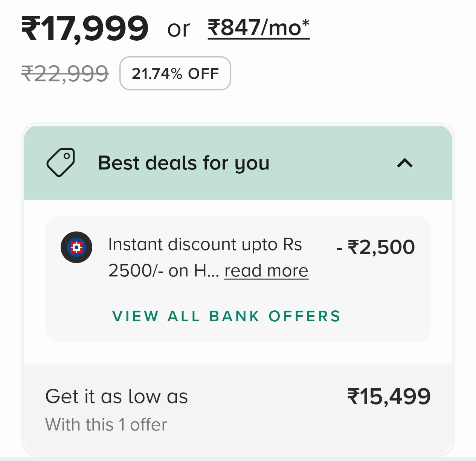
Task: Click the truncated 2500/- on H... text
Action: pyautogui.click(x=163, y=271)
